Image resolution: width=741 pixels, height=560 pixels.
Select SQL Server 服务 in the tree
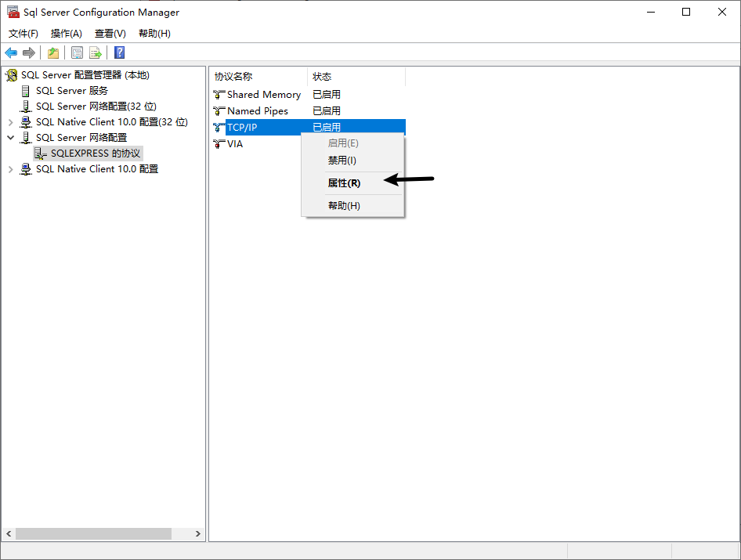71,91
